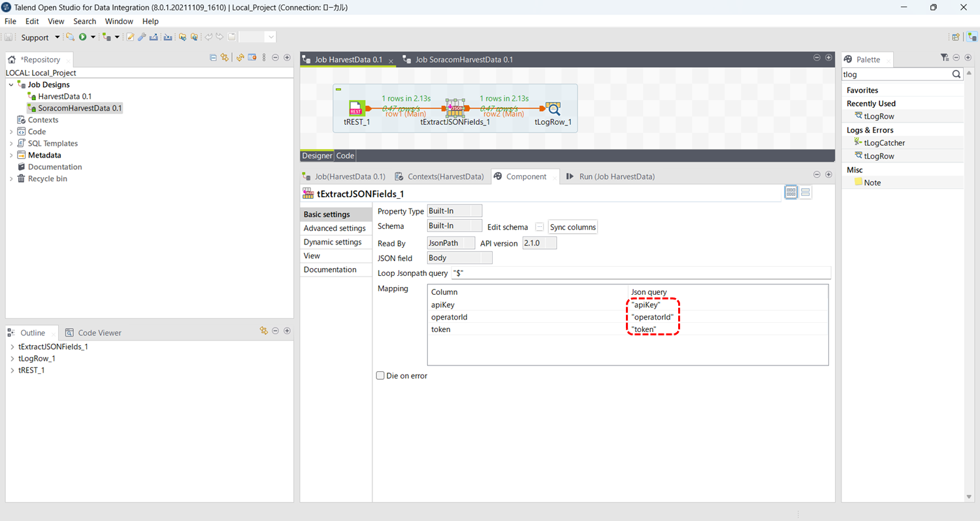Open the Contexts(HarvestData) tab

pos(439,176)
